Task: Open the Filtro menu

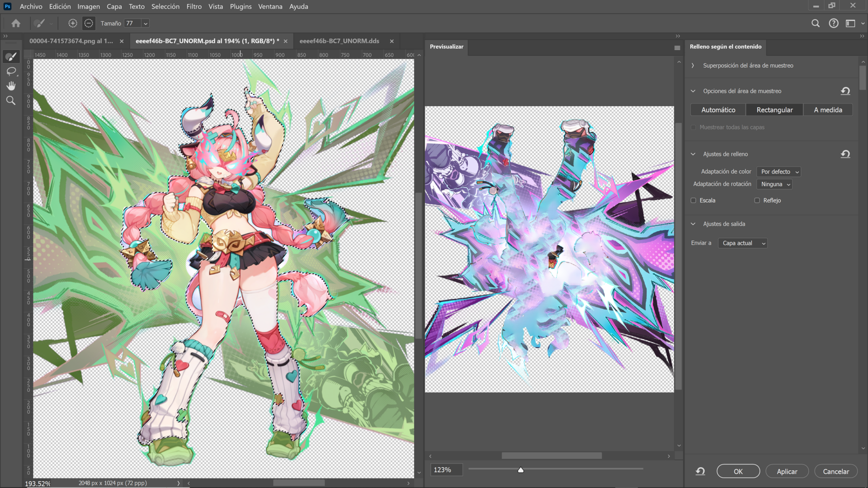Action: click(x=194, y=6)
